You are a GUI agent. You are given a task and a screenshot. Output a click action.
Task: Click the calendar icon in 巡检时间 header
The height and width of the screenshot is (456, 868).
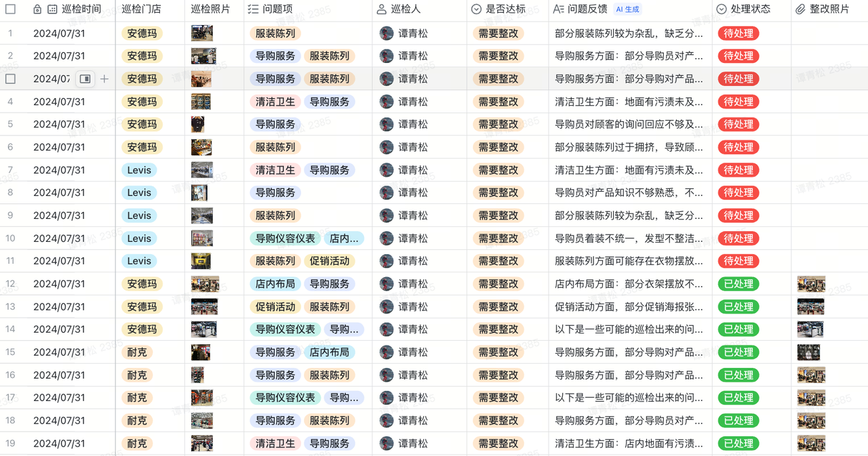pos(52,9)
